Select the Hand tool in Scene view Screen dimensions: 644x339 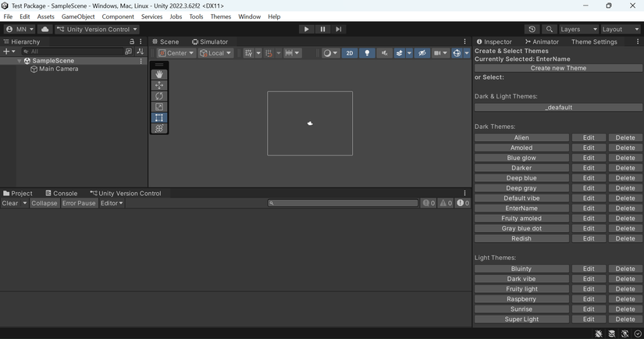(x=159, y=74)
